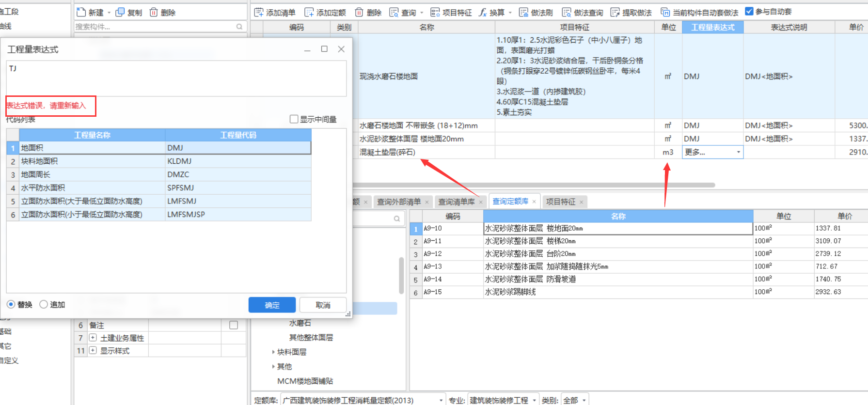Select quota row A9-15 水泥砂浆踢脚线
The height and width of the screenshot is (405, 868).
point(639,292)
